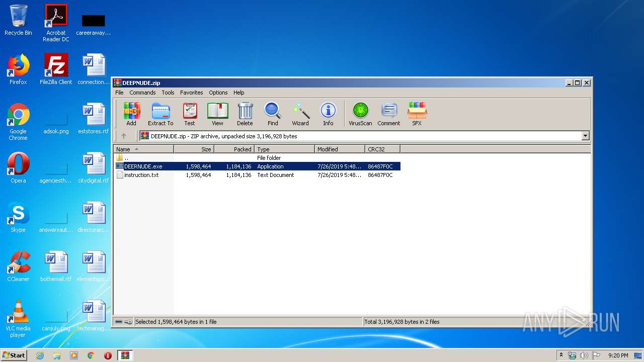
Task: Select Firefox desktop icon
Action: tap(18, 69)
